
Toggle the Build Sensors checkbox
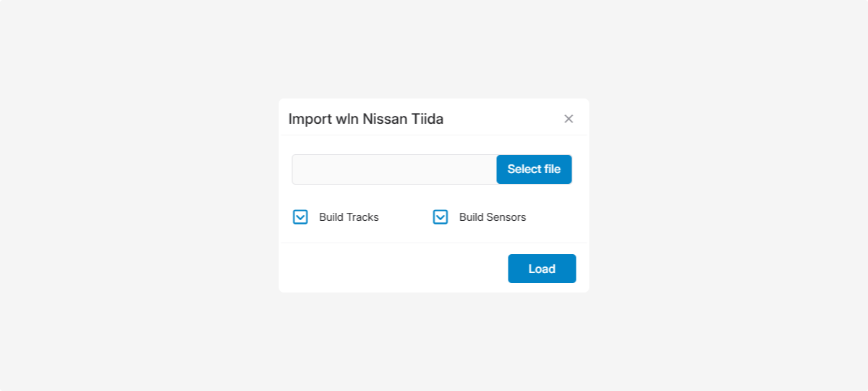[x=441, y=217]
